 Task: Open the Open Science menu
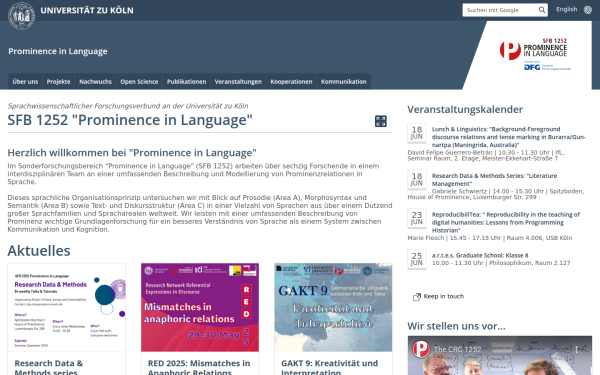point(139,82)
